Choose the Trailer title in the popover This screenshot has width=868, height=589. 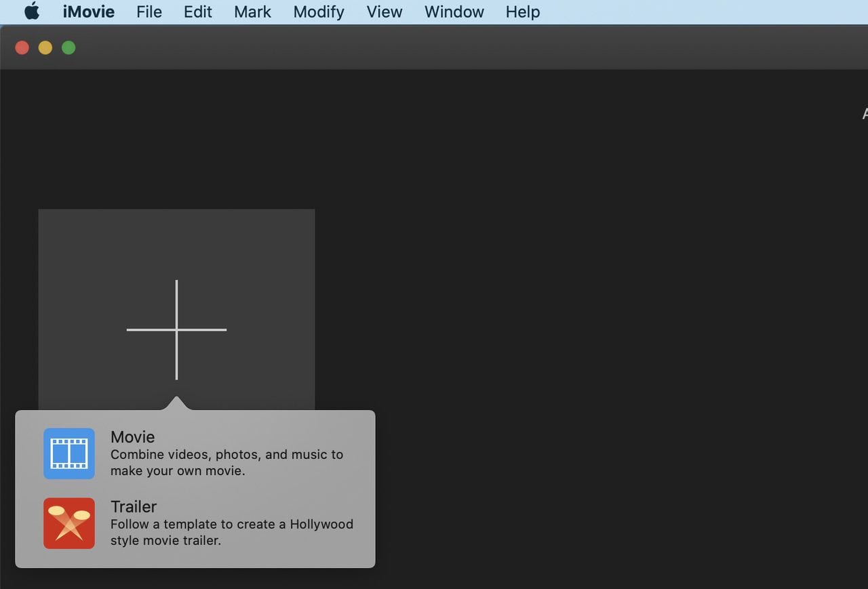click(x=134, y=506)
